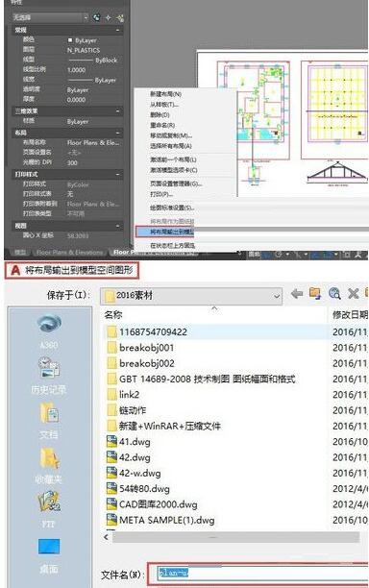Image resolution: width=369 pixels, height=588 pixels.
Task: Choose 页面设置管理器(G) from context menu
Action: [176, 184]
